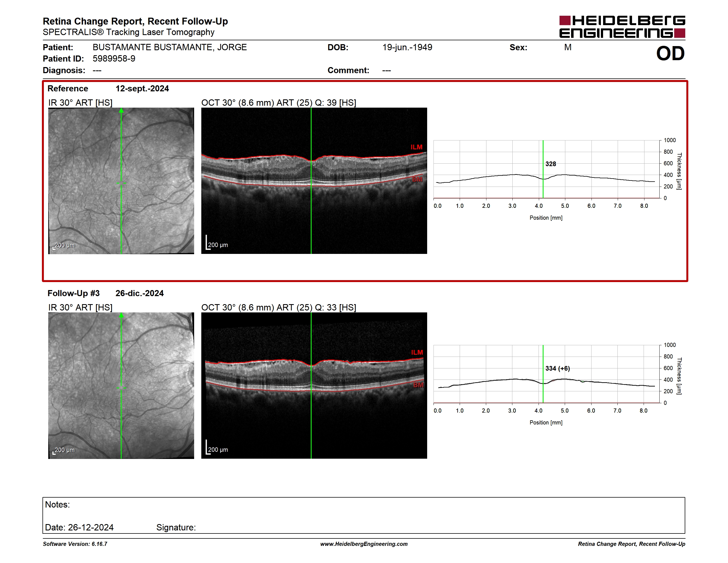728x563 pixels.
Task: Click the follow-up thickness profile graph
Action: pyautogui.click(x=547, y=374)
